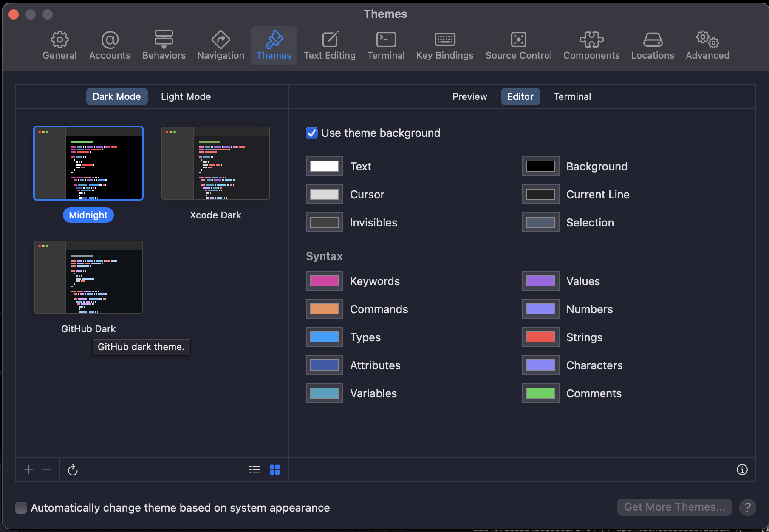Open the General preferences pane
769x532 pixels.
59,45
